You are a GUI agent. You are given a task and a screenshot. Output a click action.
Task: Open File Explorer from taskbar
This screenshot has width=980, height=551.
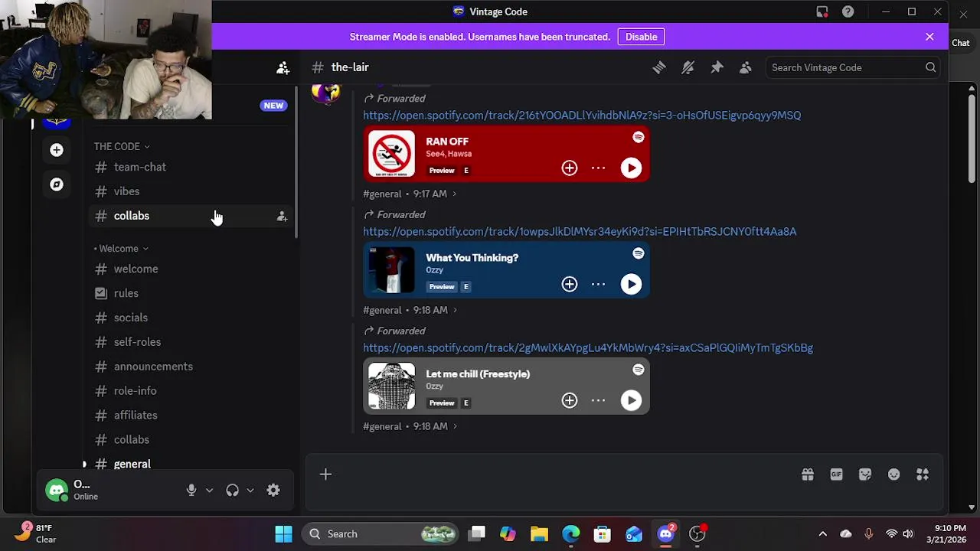tap(539, 534)
